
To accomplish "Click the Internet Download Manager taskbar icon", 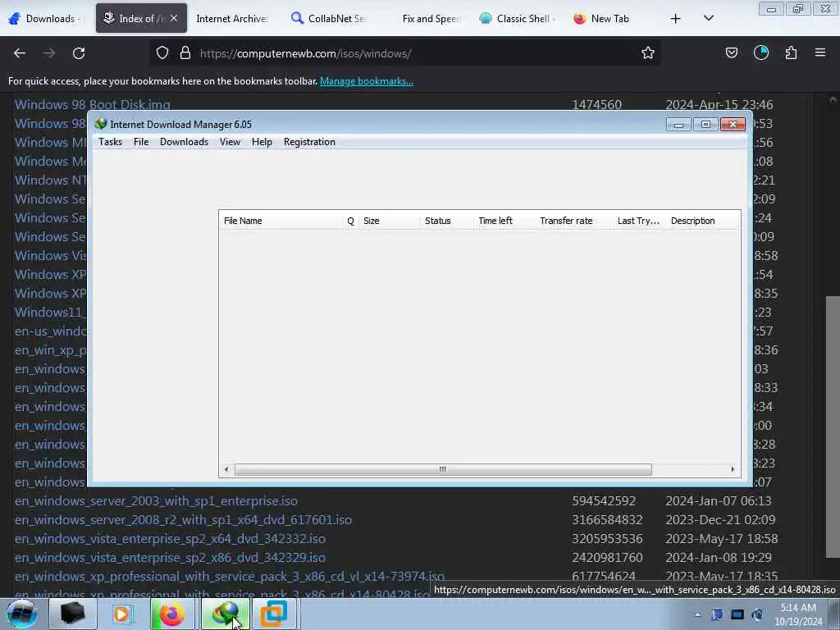I will click(x=225, y=614).
